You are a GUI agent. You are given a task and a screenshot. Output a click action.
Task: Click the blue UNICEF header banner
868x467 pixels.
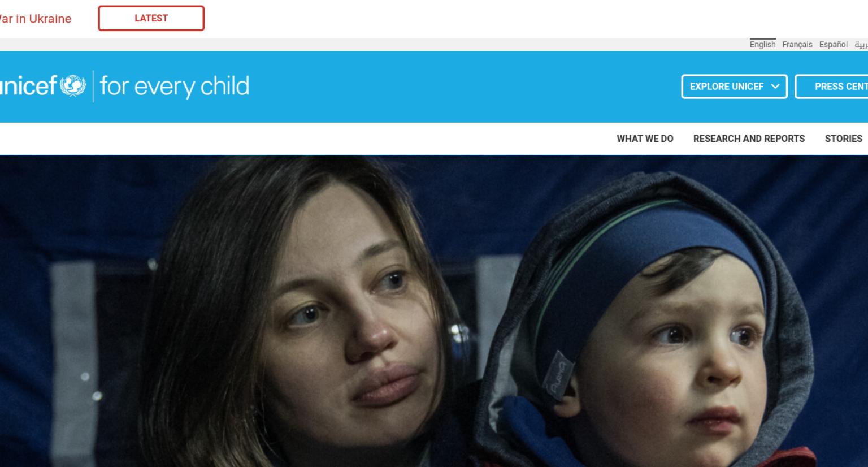tap(434, 87)
